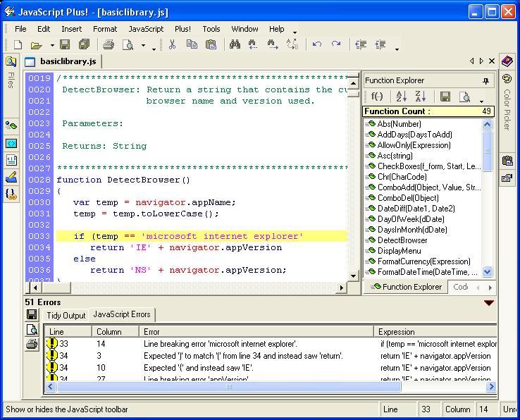This screenshot has width=520, height=420.
Task: Save error list using floppy icon
Action: 32,314
